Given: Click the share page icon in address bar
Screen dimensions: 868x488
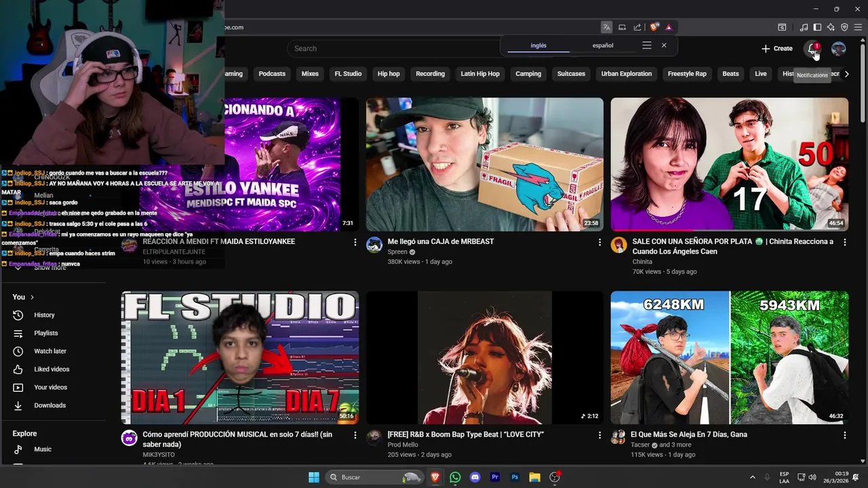Looking at the screenshot, I should [x=637, y=27].
